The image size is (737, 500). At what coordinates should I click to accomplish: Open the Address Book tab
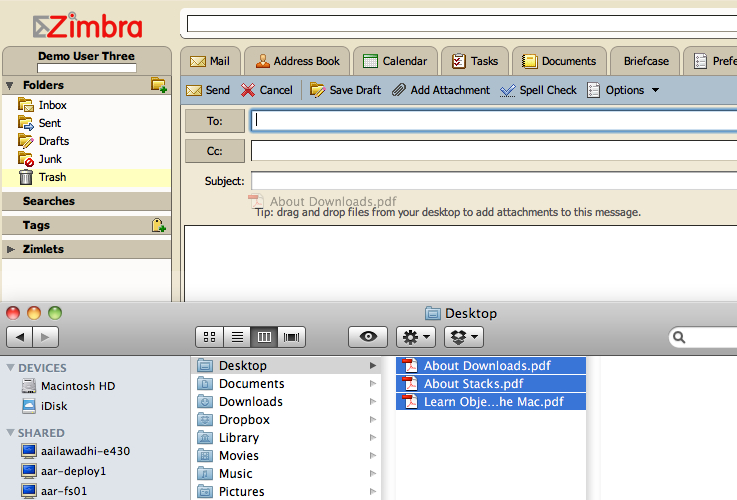click(297, 61)
